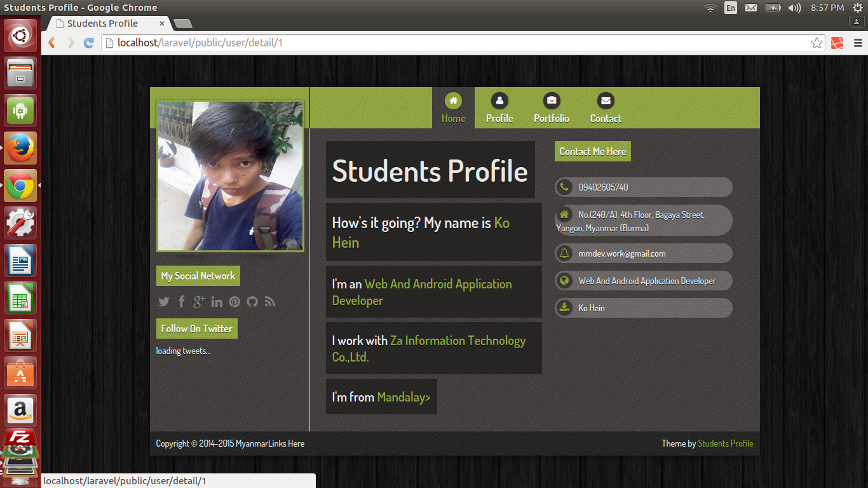
Task: Open Firefox from the launcher dock
Action: (x=20, y=147)
